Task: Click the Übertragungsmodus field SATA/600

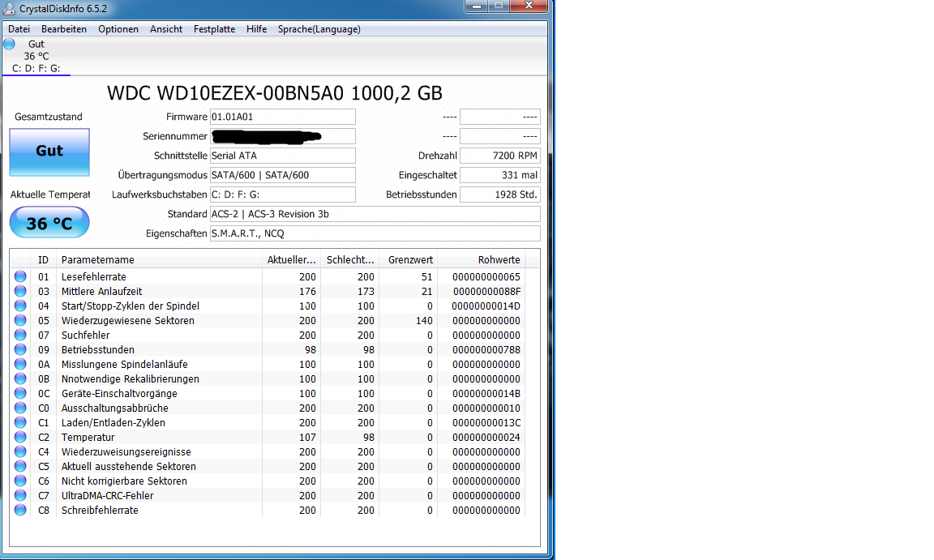Action: point(283,175)
